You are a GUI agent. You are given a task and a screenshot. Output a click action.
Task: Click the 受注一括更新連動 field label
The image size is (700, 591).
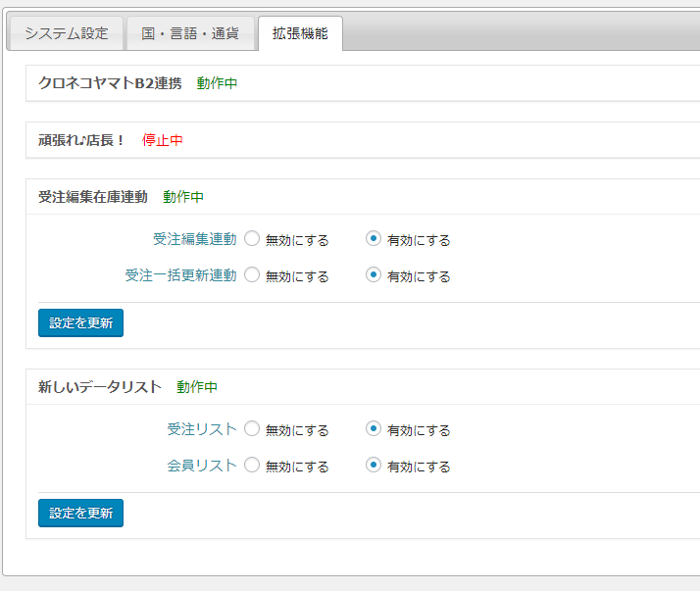(x=180, y=275)
